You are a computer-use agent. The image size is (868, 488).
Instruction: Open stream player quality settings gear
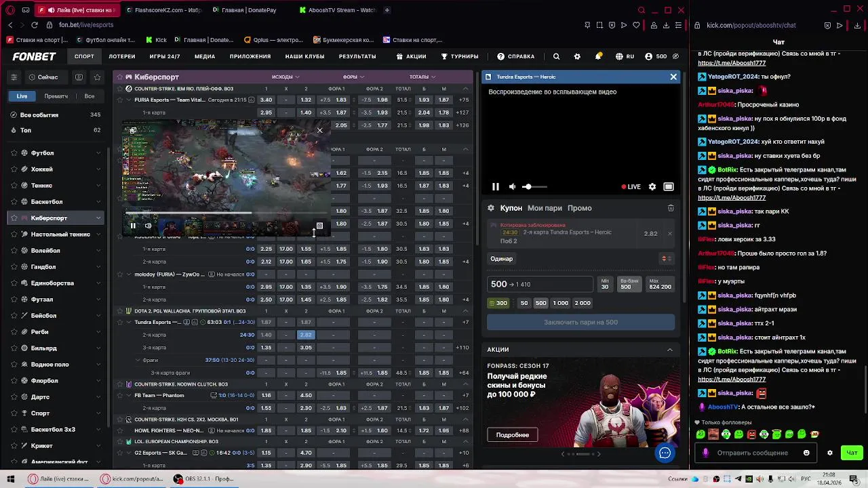point(652,186)
